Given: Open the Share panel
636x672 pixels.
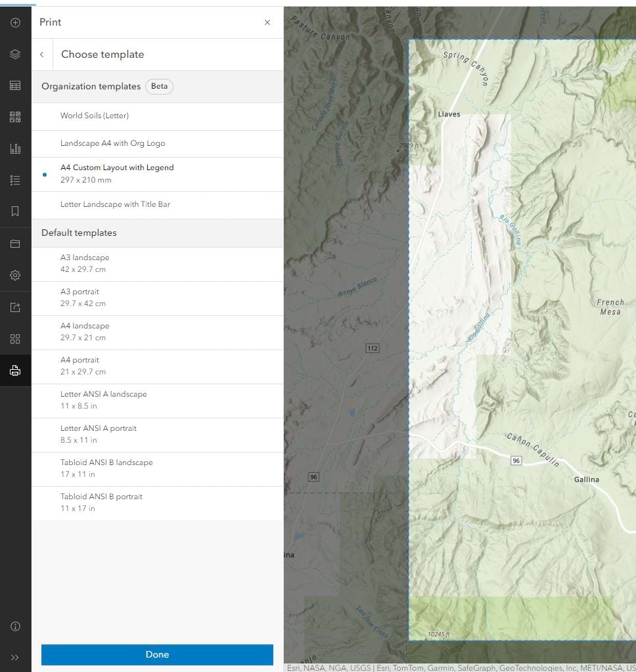Looking at the screenshot, I should (14, 307).
